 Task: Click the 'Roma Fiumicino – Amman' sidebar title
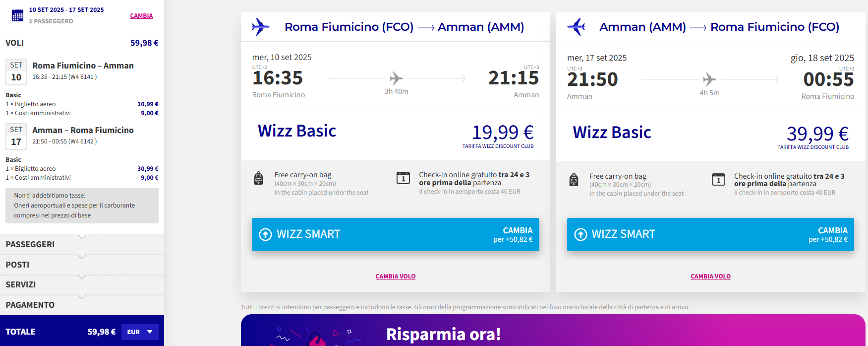83,66
